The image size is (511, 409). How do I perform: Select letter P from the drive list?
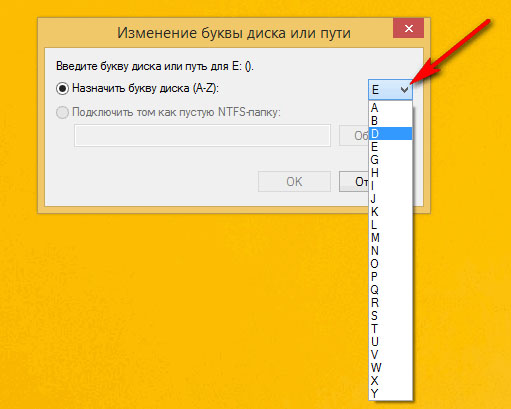coord(390,277)
